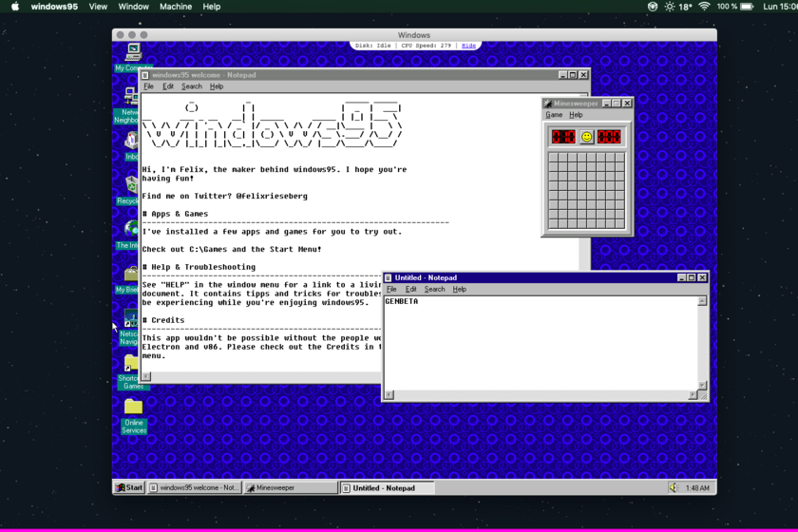Click the windows95 welcome Notepad title icon
This screenshot has height=532, width=798.
[x=145, y=75]
